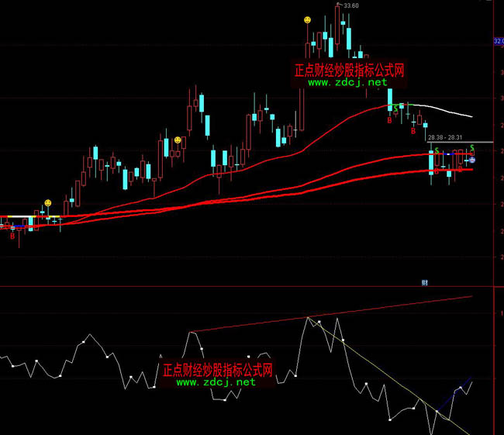This screenshot has height=435, width=504.
Task: Click the 33.60 high price label
Action: coord(350,6)
